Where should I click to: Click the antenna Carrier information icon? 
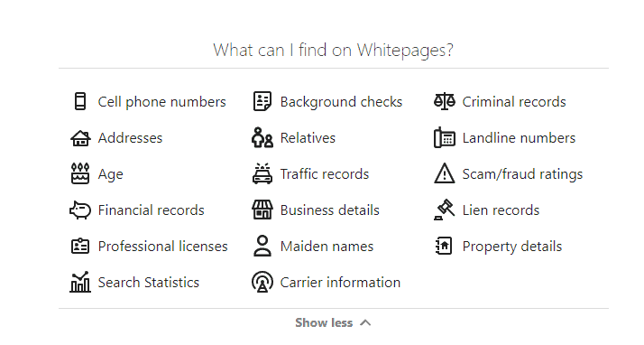262,282
